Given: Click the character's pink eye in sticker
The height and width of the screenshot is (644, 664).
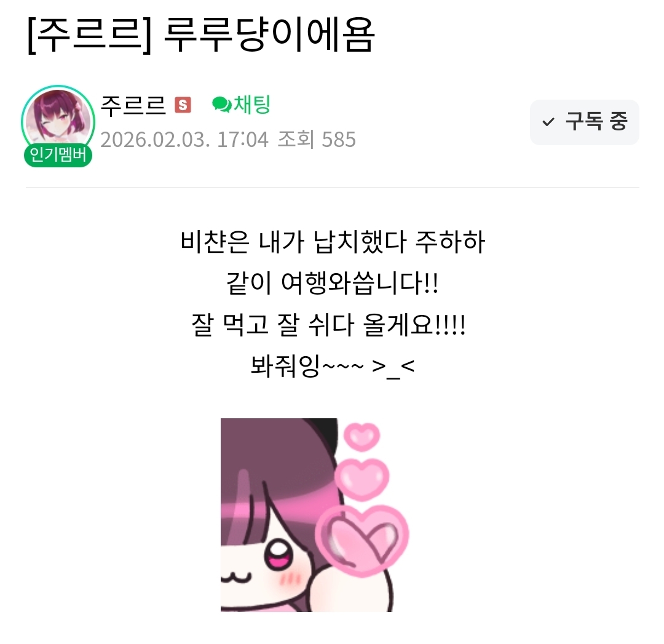Looking at the screenshot, I should tap(279, 555).
